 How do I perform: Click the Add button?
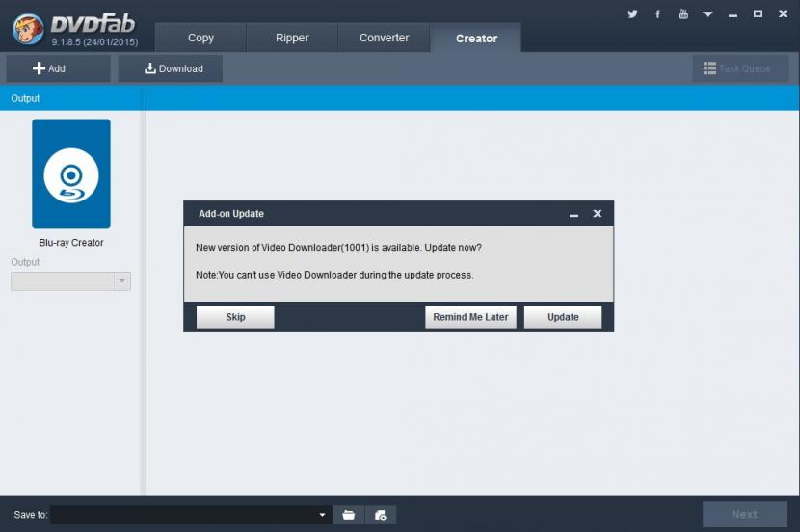(58, 68)
